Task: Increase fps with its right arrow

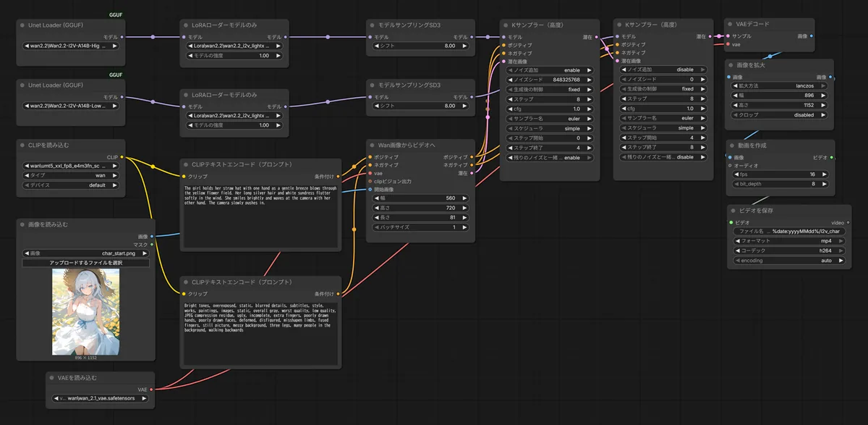Action: [x=825, y=174]
